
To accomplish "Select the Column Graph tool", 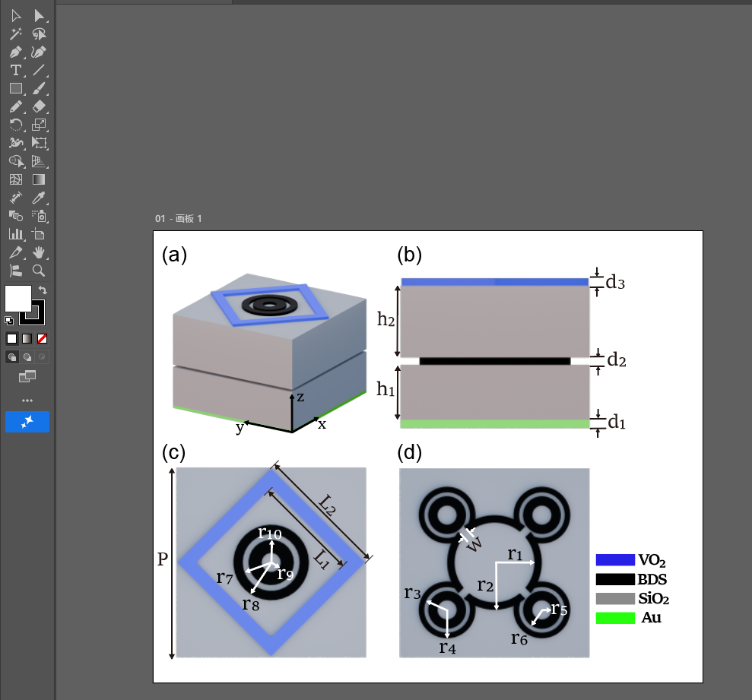I will [16, 234].
